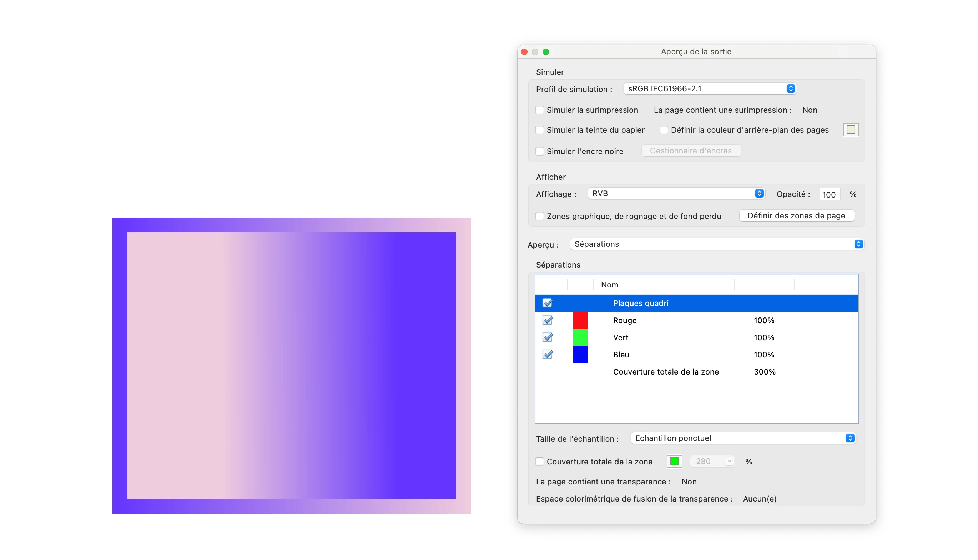Image resolution: width=978 pixels, height=560 pixels.
Task: Click the Gestionnaire d'encres button
Action: pos(691,151)
